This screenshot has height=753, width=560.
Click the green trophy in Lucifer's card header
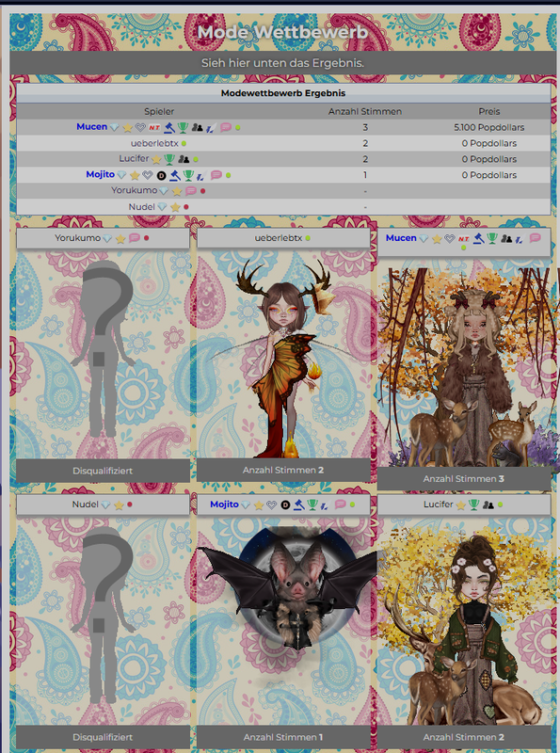[473, 505]
